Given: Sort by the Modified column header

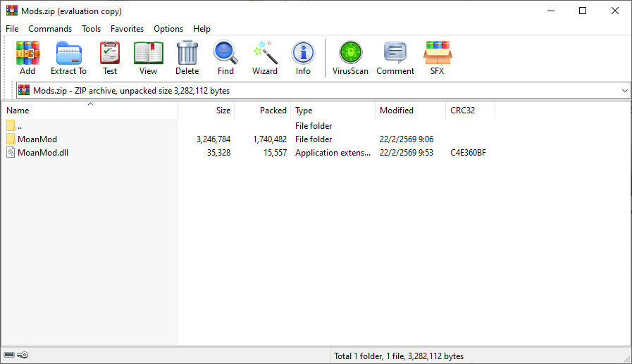Looking at the screenshot, I should [410, 111].
